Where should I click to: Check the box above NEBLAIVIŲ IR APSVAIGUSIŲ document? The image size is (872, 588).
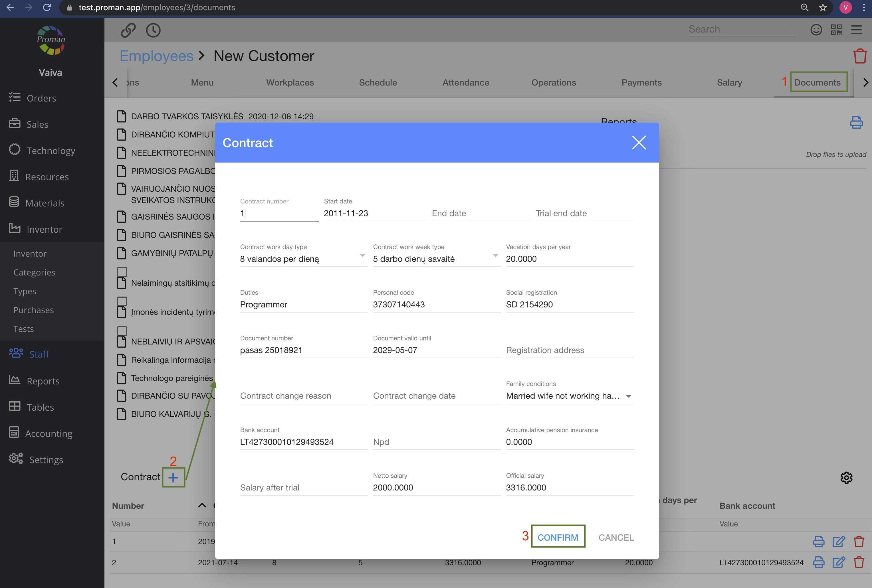click(122, 331)
